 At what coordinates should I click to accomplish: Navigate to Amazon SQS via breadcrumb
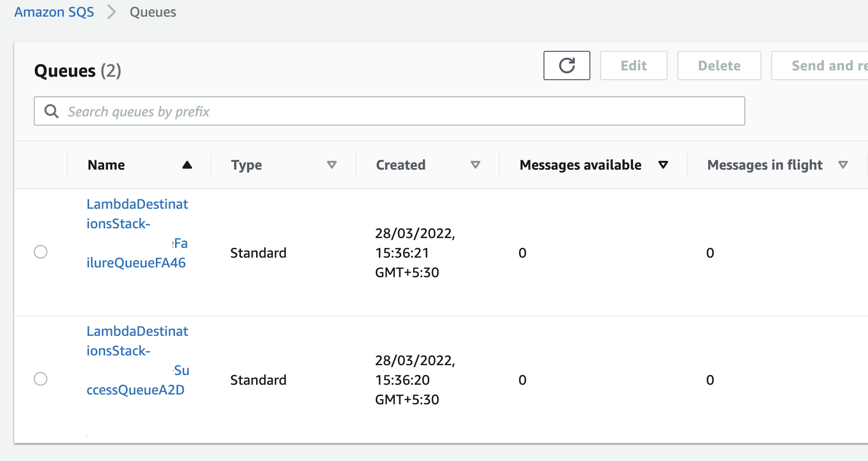pyautogui.click(x=54, y=12)
